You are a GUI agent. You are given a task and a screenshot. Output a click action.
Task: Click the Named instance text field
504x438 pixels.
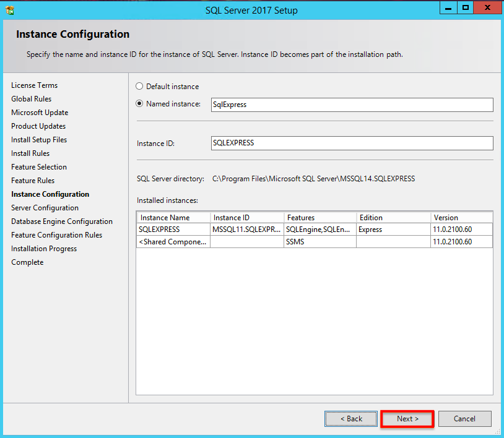tap(352, 105)
